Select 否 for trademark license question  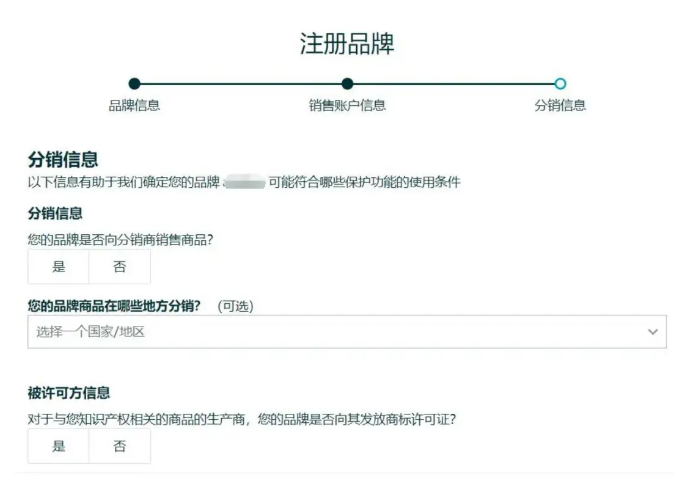point(120,446)
